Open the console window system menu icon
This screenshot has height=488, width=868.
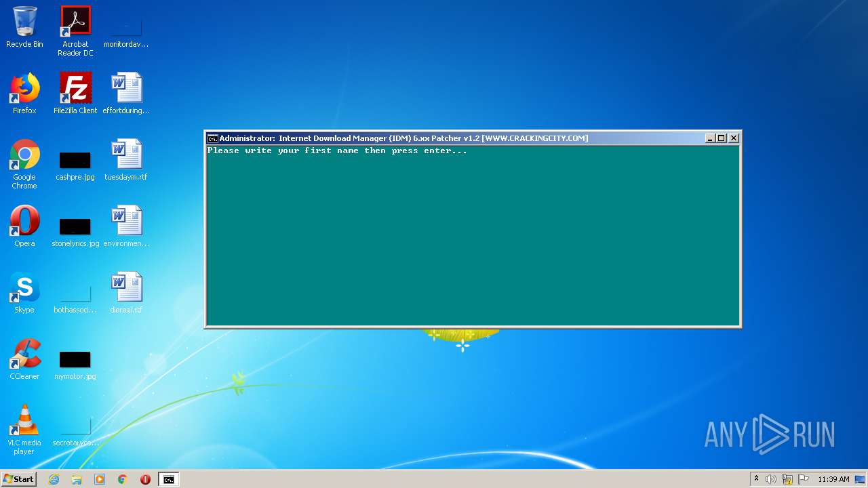[x=212, y=138]
